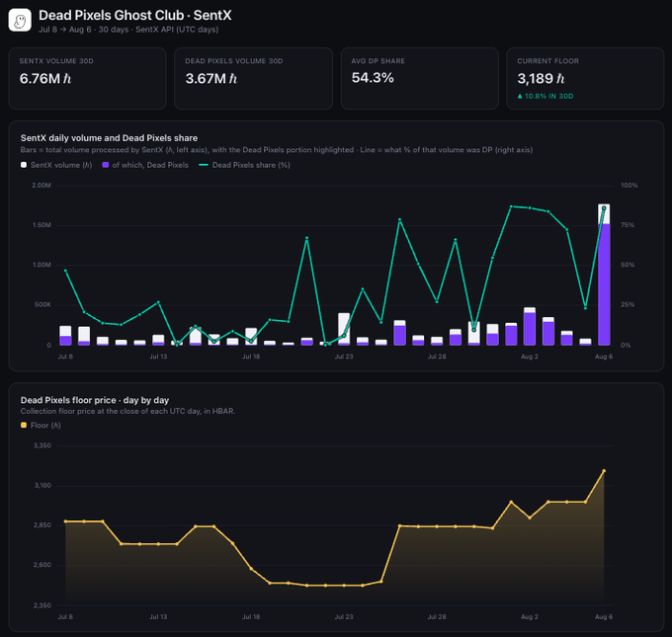Screen dimensions: 672x637
Task: Click the Jul 8 floor price data point
Action: 65,521
